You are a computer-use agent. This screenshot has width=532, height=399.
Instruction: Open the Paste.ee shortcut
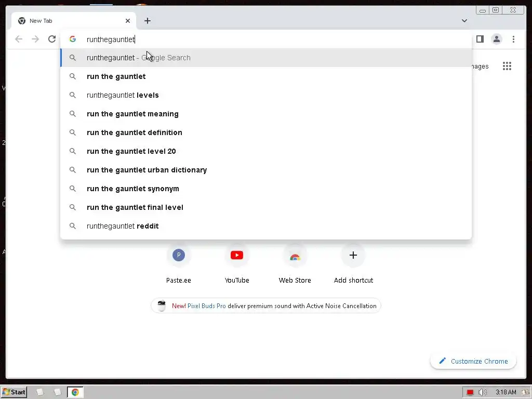coord(179,264)
